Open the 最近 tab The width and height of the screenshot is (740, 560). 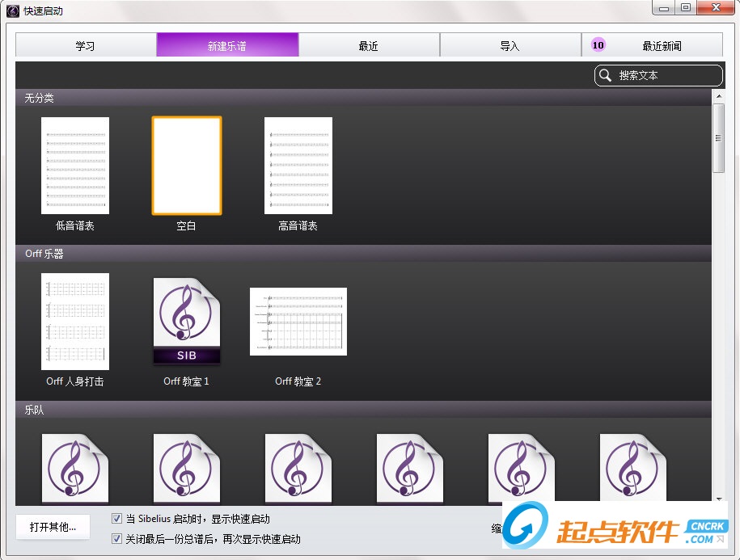coord(369,45)
